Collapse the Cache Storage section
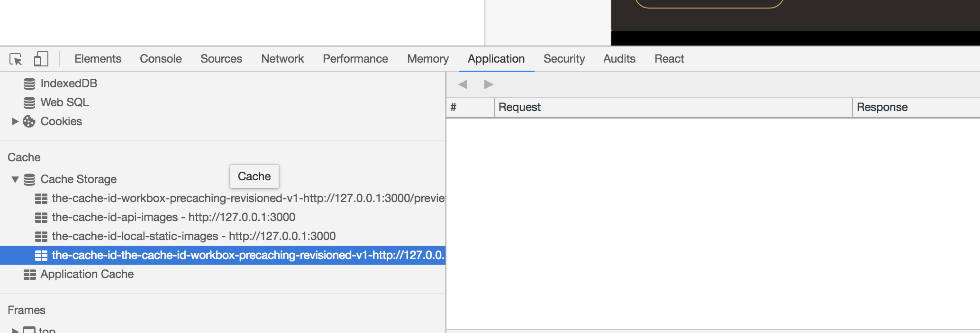The image size is (980, 333). [14, 179]
